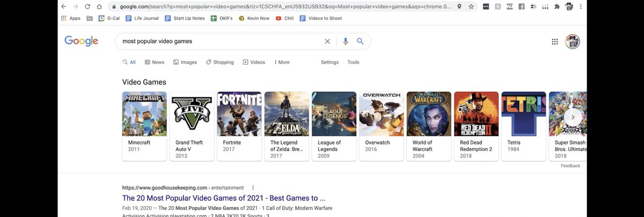Open the Kevin Now bookmark
Viewport: 644px width, 217px height.
pyautogui.click(x=254, y=18)
